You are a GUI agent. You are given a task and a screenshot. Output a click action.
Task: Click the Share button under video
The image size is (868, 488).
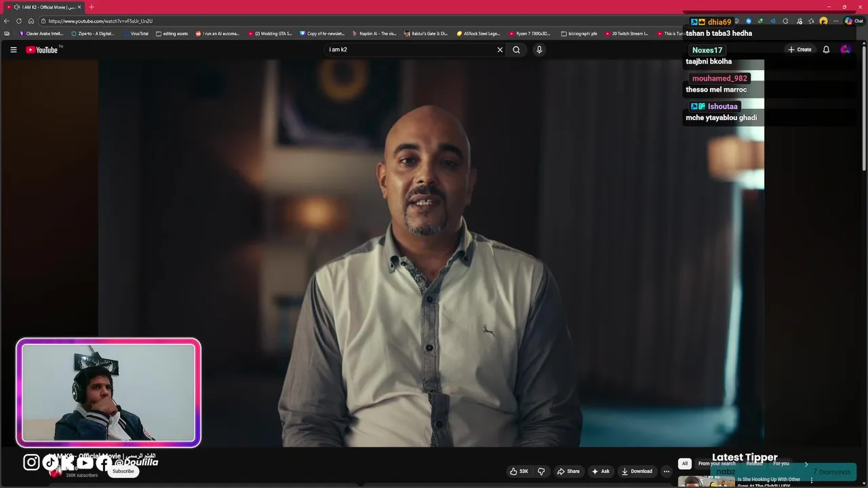(x=568, y=471)
